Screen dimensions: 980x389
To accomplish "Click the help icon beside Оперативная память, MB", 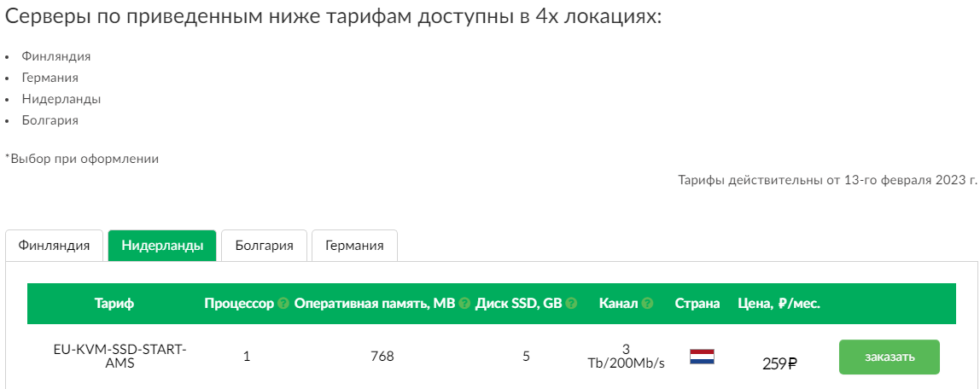I will tap(464, 304).
